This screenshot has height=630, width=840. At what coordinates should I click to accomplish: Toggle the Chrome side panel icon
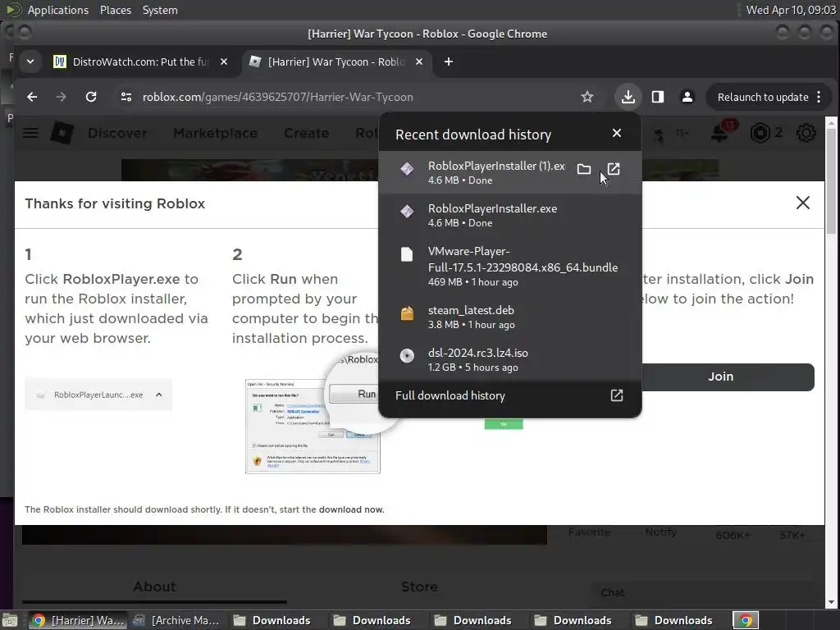coord(657,97)
